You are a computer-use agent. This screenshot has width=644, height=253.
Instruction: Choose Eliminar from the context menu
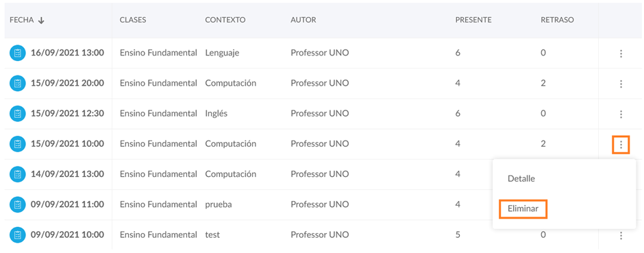(523, 208)
